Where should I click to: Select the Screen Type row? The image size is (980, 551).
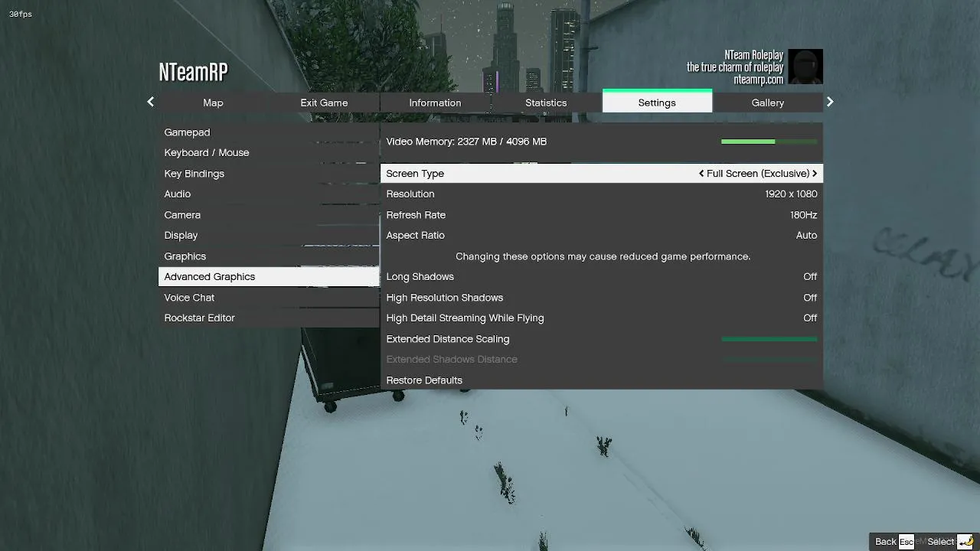click(602, 174)
